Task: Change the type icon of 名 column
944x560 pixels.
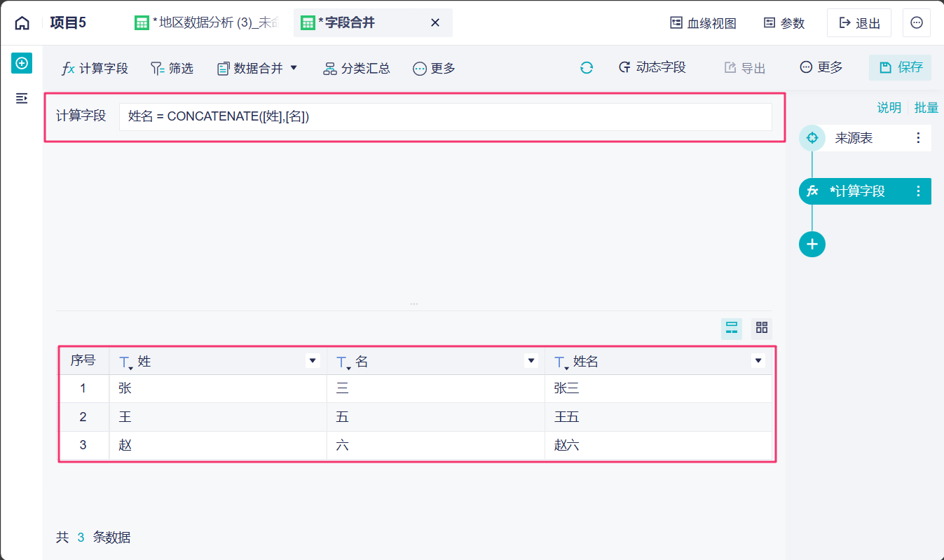Action: [x=343, y=362]
